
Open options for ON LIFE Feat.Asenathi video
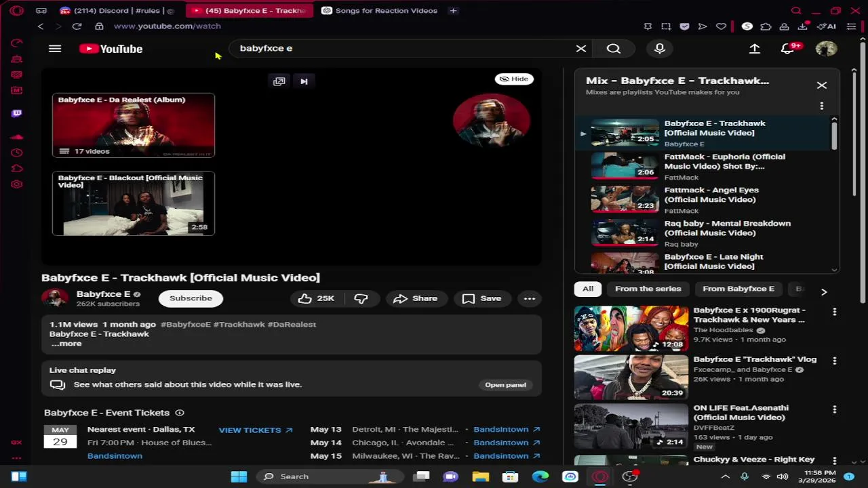click(835, 409)
